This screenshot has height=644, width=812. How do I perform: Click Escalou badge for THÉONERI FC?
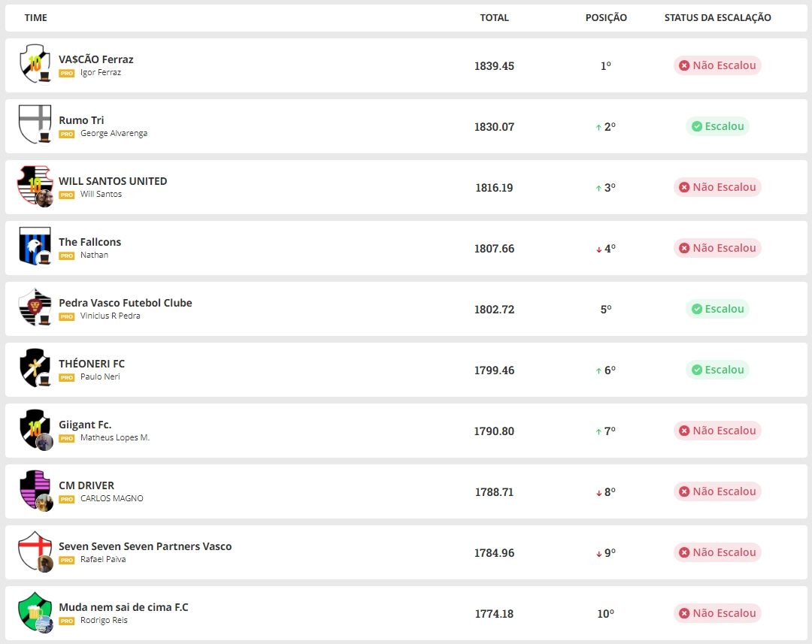point(717,370)
